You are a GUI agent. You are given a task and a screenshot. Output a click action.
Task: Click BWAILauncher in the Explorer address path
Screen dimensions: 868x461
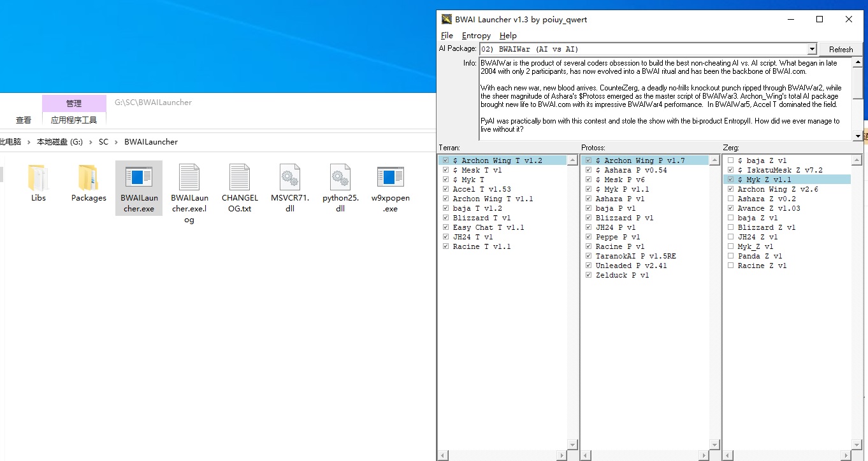pyautogui.click(x=151, y=142)
